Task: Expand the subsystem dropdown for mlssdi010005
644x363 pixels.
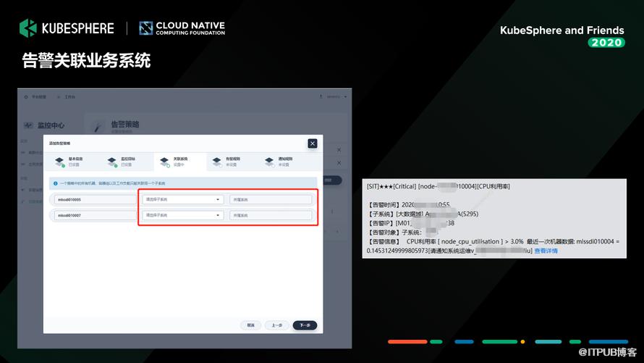Action: (182, 199)
